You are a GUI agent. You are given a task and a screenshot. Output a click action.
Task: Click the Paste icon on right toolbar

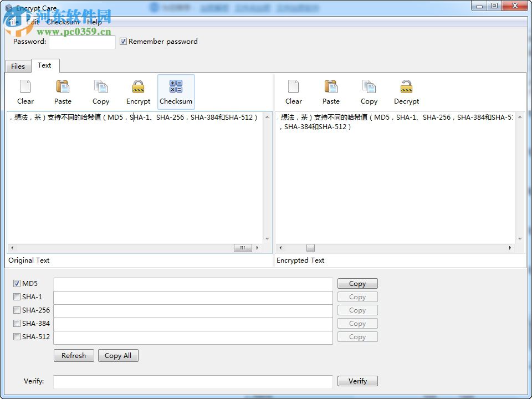tap(331, 91)
